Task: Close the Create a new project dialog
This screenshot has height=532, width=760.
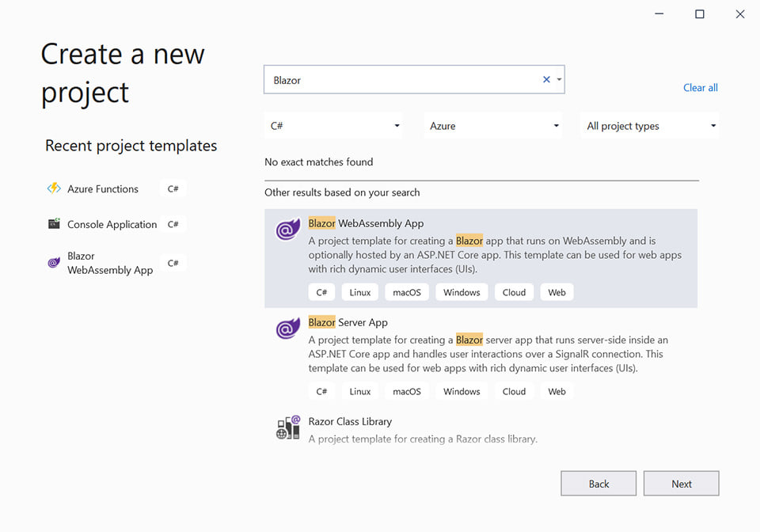Action: [x=739, y=13]
